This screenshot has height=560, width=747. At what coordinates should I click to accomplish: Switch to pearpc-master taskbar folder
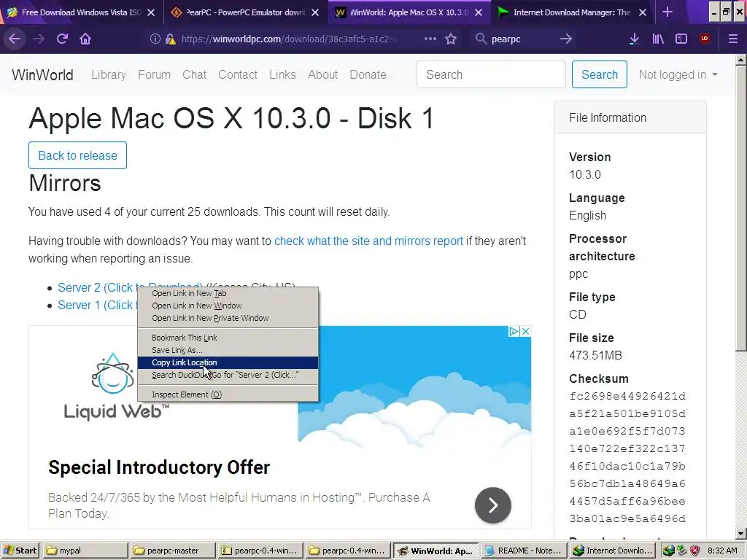click(x=173, y=551)
